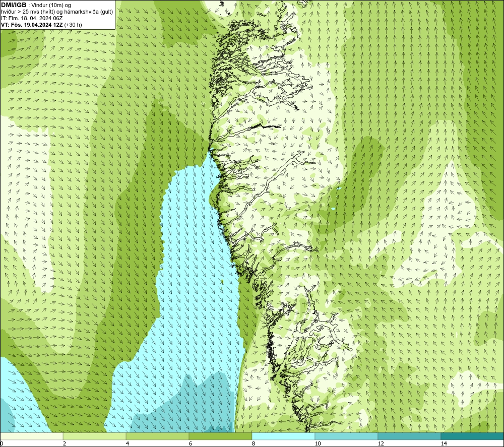Click the above 14 m/s dark teal legend swatch
The image size is (504, 447).
472,436
